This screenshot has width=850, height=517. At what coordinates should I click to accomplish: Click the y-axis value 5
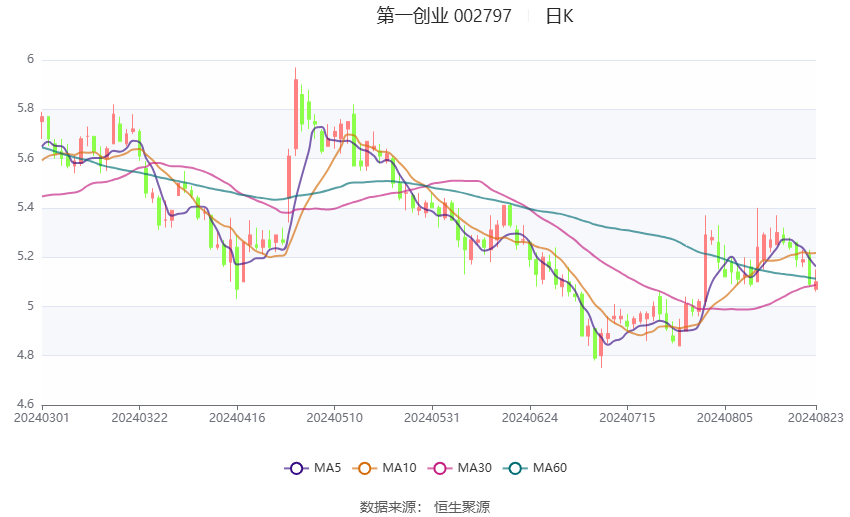(31, 306)
